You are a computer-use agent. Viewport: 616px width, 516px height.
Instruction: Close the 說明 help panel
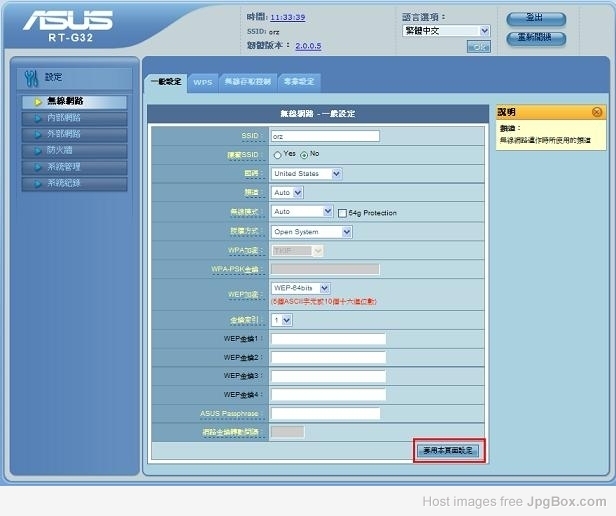(597, 113)
